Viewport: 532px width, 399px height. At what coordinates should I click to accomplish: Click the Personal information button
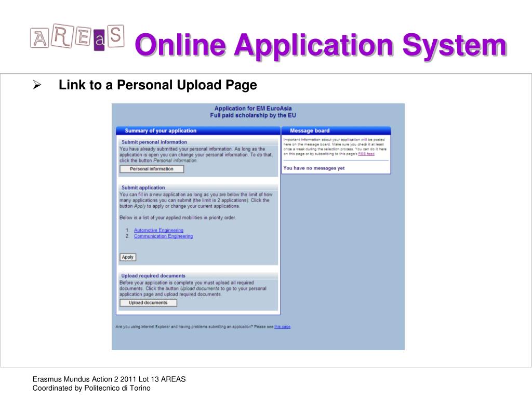coord(152,169)
